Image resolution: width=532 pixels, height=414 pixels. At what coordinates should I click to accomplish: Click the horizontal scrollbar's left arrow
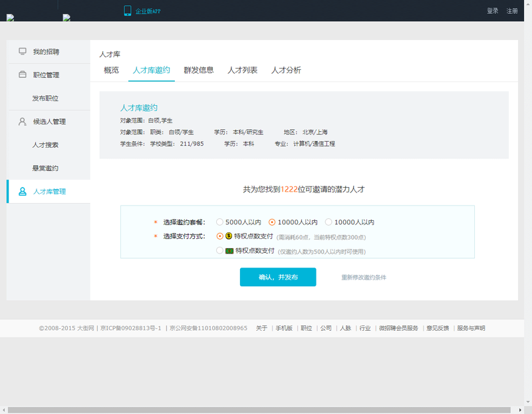pyautogui.click(x=3, y=410)
